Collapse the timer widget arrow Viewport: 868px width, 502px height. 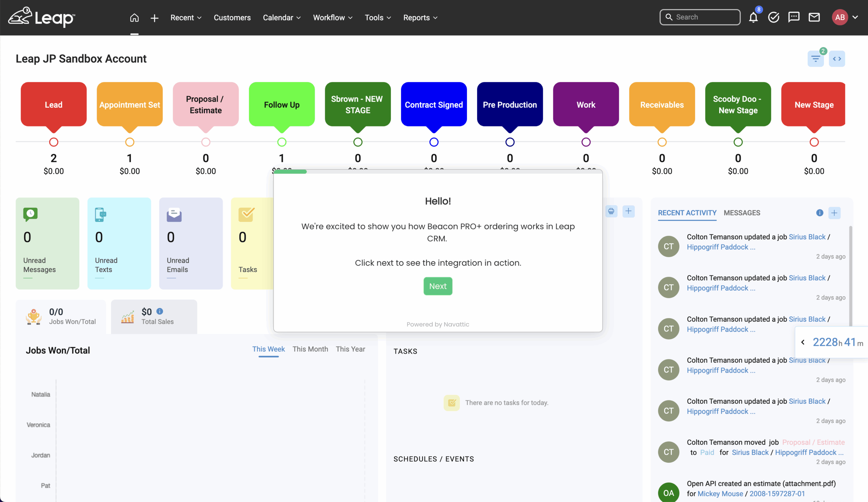coord(803,342)
